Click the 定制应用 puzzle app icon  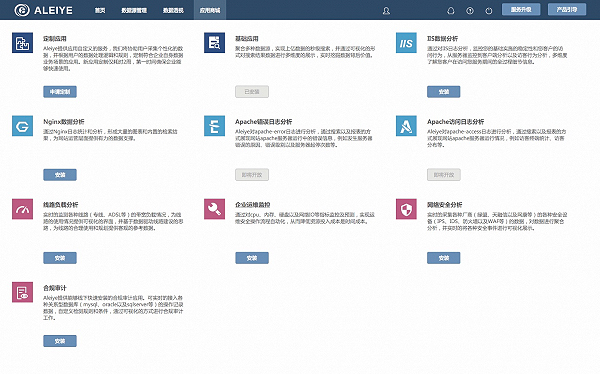tap(22, 42)
